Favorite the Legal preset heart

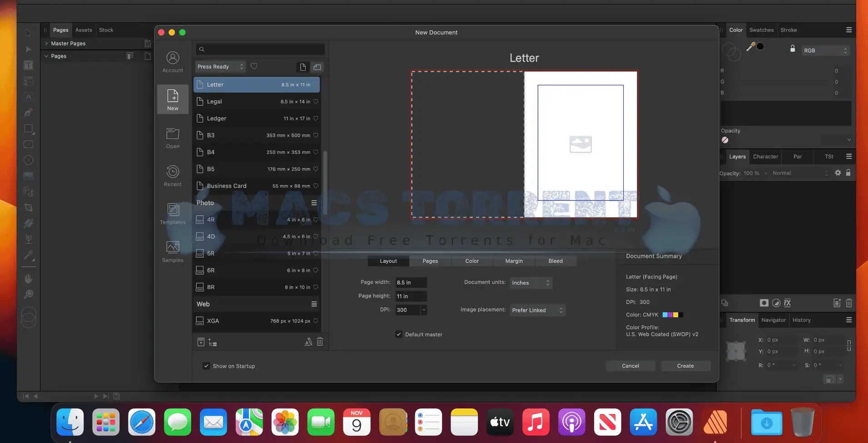316,102
